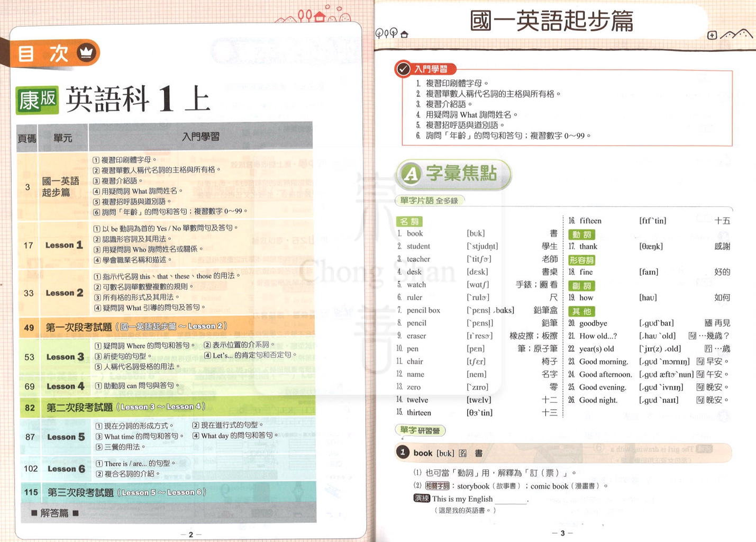Click the 英語科 1 上 title
Screen dimensions: 756x542
(139, 100)
